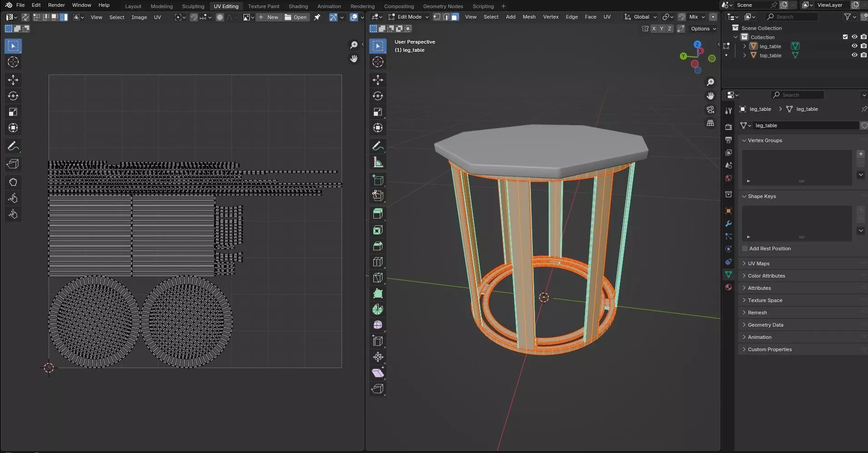Select the Inset Faces tool

[x=378, y=230]
